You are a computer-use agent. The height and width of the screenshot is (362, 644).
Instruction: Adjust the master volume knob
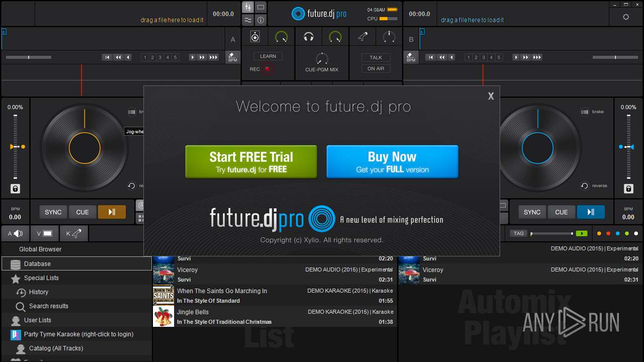[x=281, y=36]
